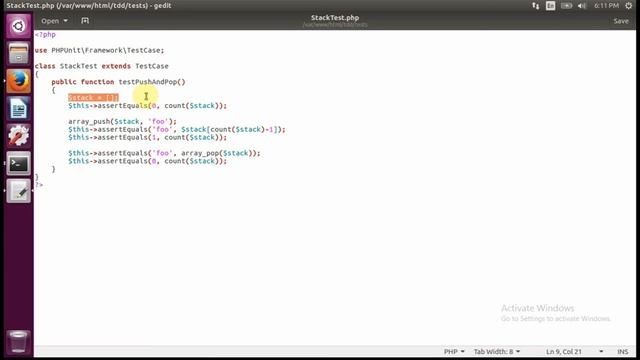Image resolution: width=640 pixels, height=360 pixels.
Task: Click the closing ?> tag
Action: 39,185
